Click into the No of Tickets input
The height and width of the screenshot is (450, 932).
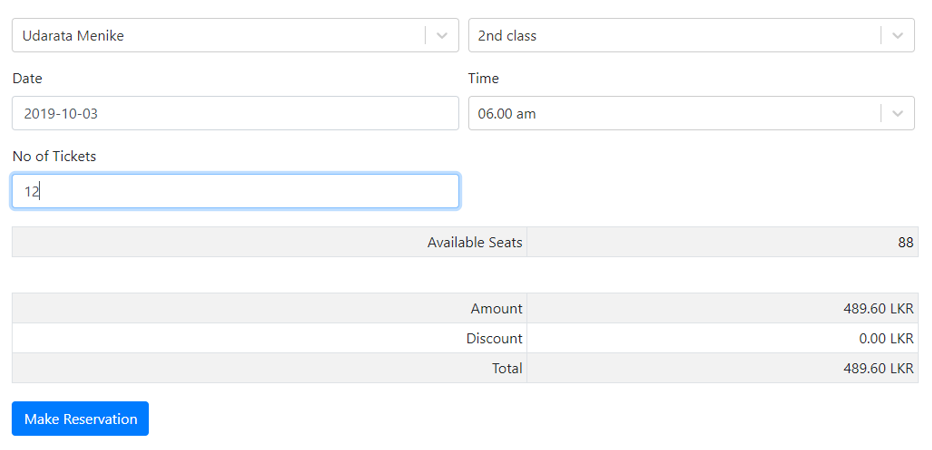(x=235, y=192)
